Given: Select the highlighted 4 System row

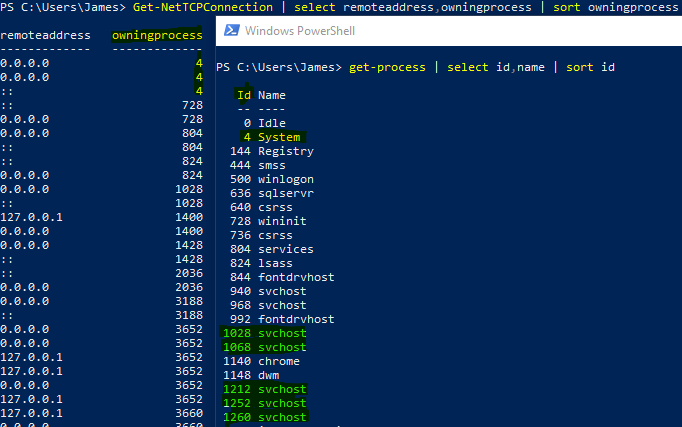Looking at the screenshot, I should [271, 137].
